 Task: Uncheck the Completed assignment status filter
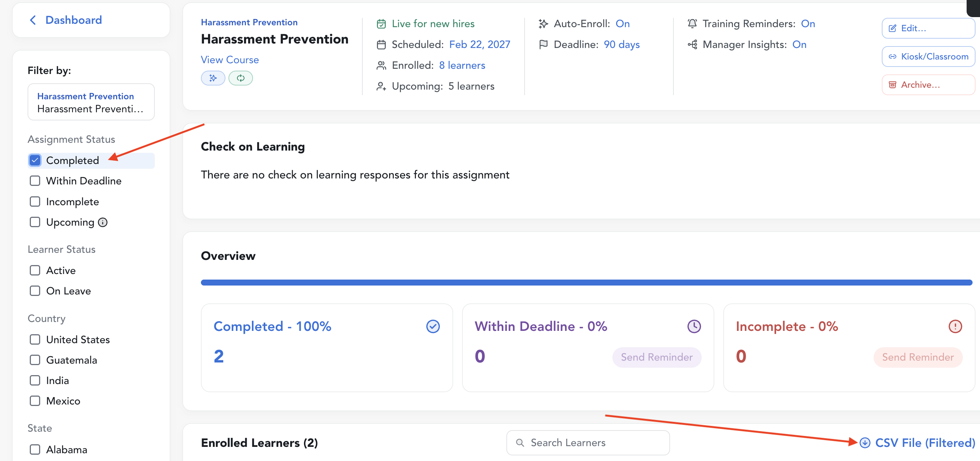(35, 160)
